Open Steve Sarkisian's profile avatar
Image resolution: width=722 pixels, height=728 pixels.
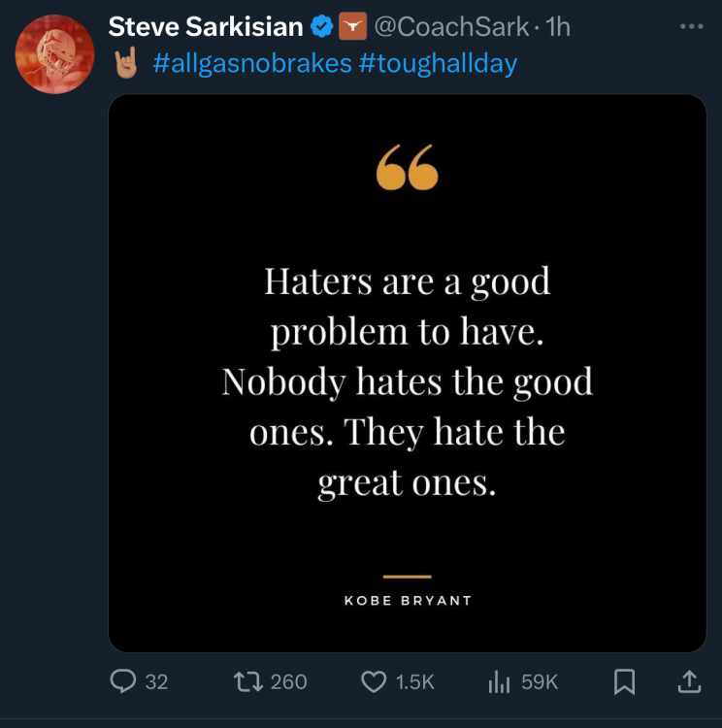[x=54, y=54]
